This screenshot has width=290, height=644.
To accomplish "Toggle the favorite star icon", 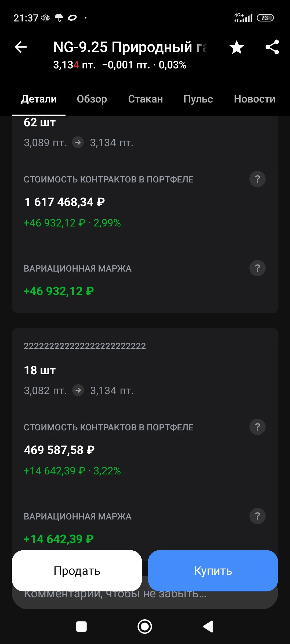I will coord(237,47).
